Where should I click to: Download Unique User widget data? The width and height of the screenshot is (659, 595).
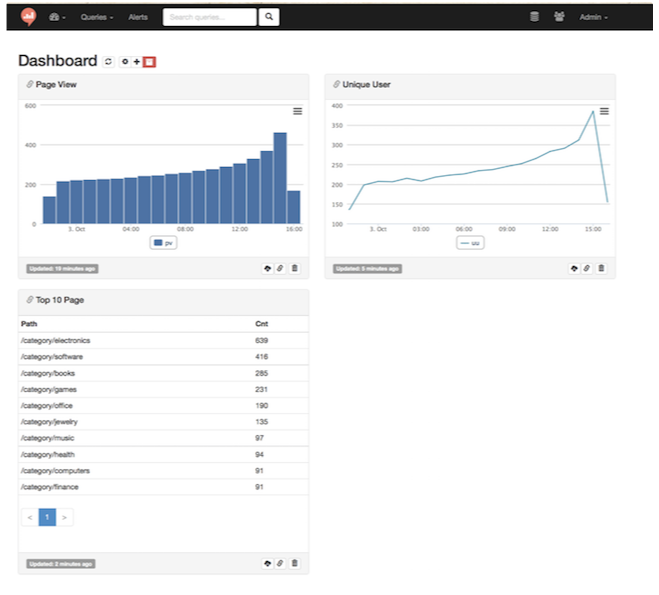pos(575,268)
